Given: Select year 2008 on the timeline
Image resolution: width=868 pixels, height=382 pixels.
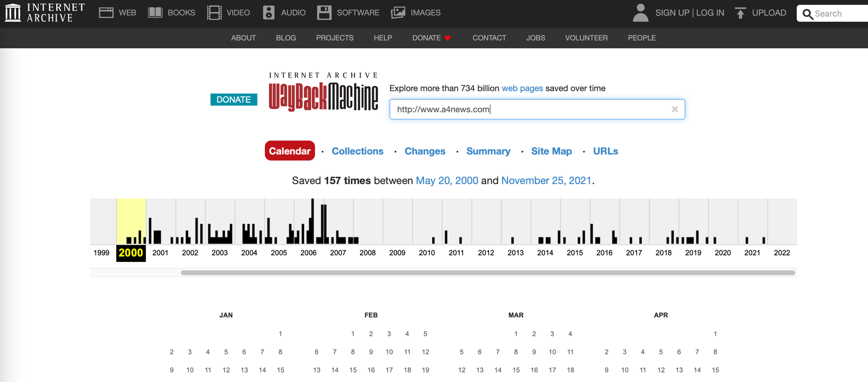Looking at the screenshot, I should coord(368,253).
